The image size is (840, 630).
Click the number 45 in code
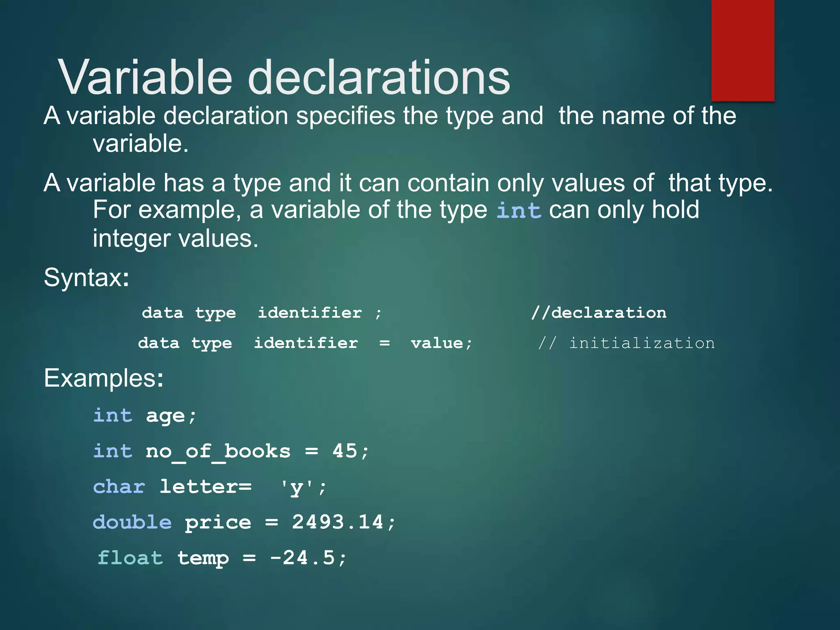point(345,451)
